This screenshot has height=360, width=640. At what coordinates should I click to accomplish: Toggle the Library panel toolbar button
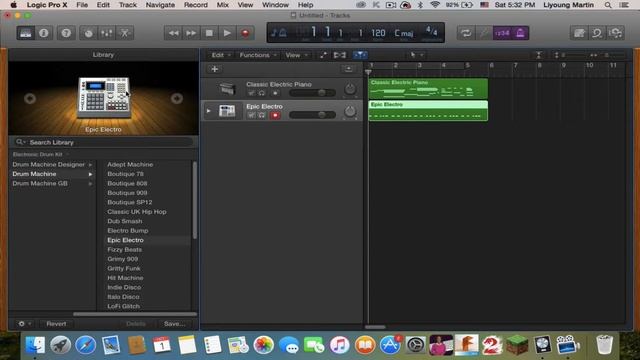coord(26,33)
